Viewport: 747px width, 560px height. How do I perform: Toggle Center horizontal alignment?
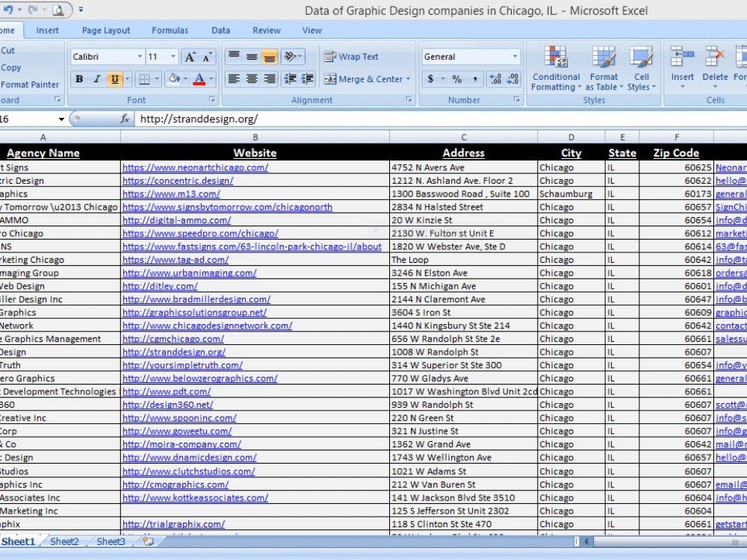pyautogui.click(x=252, y=79)
